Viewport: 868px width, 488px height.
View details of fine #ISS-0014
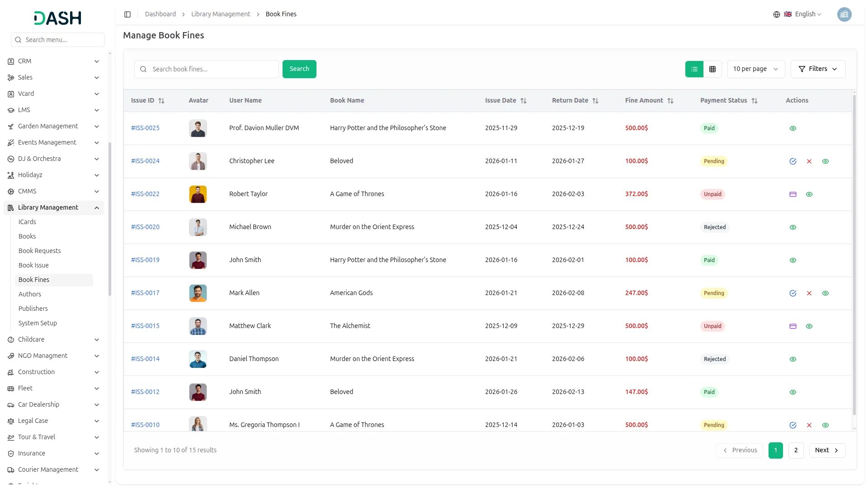pos(793,359)
